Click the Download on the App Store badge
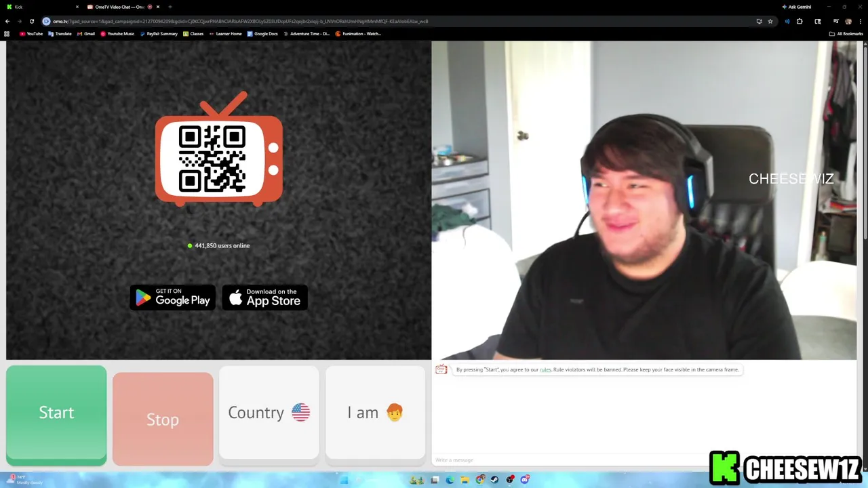868x488 pixels. point(265,298)
